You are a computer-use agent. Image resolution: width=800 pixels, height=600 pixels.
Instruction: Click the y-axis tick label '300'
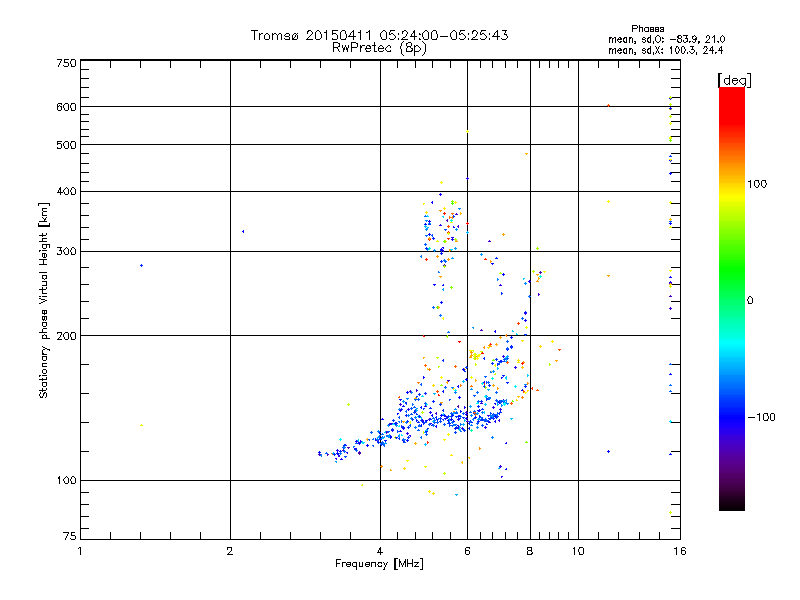pos(66,251)
